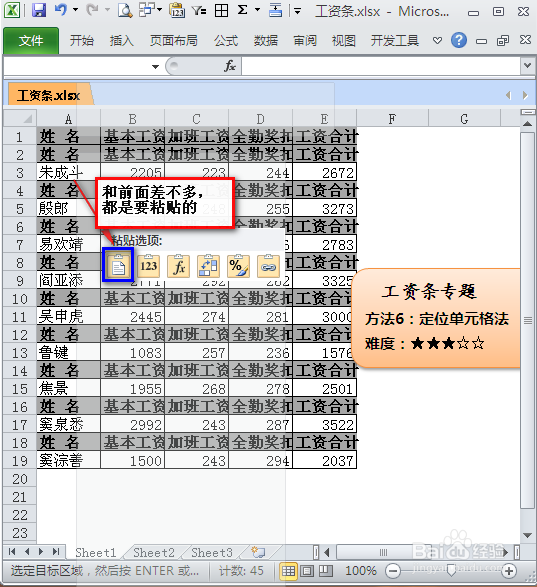Select column F header
Screen dimensions: 537x587
point(392,119)
